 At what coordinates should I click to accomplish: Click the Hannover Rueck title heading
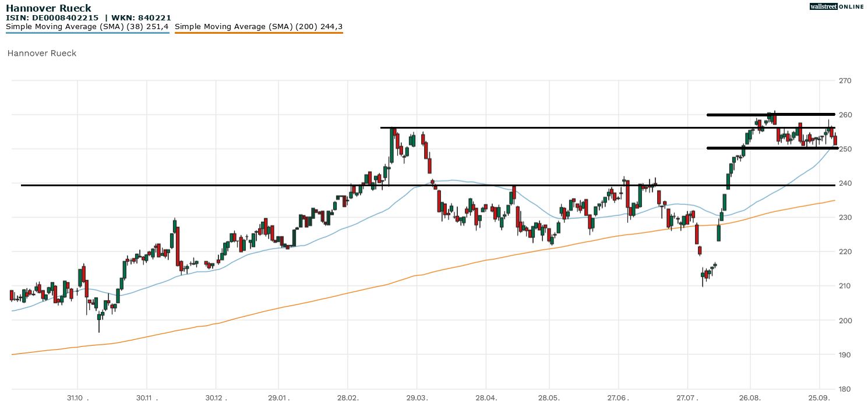49,8
